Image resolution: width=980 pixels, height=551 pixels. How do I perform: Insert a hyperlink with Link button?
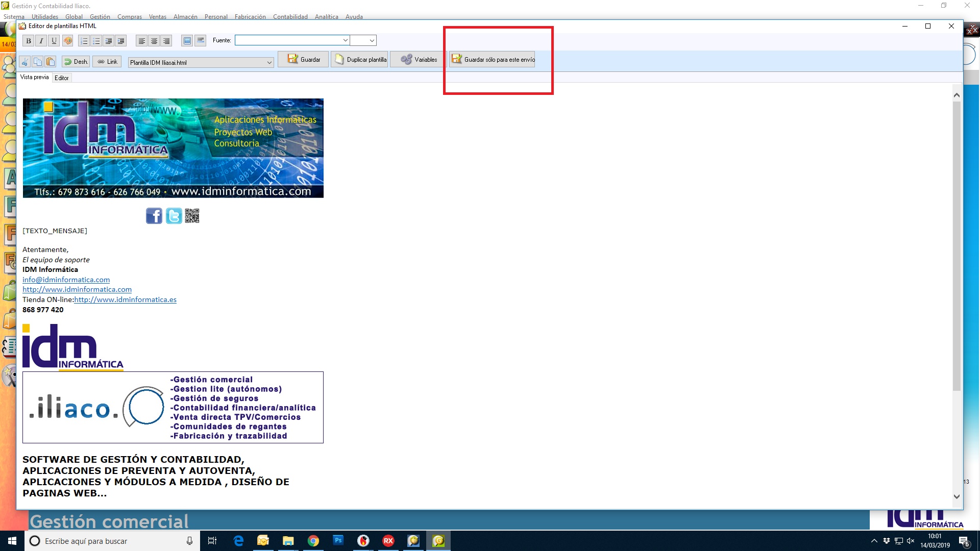107,62
